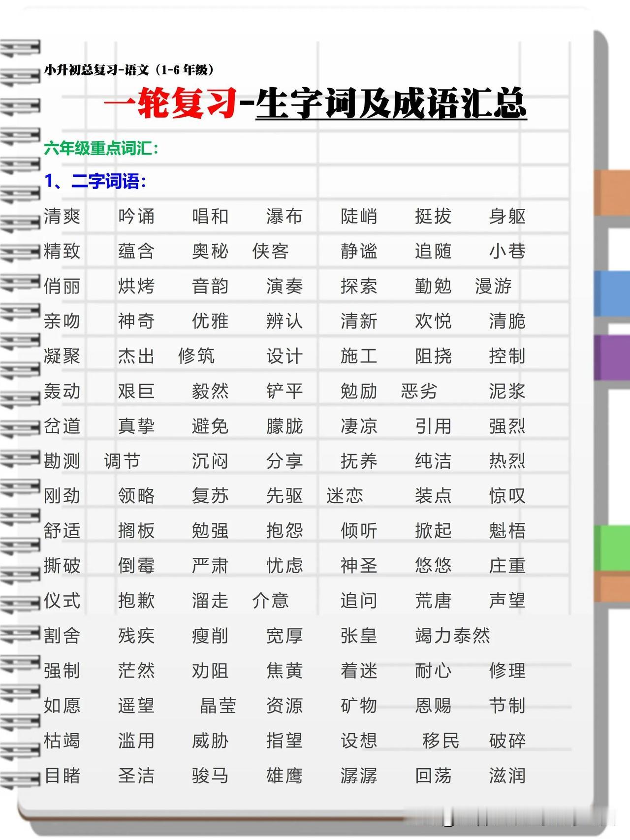
Task: Select the word 焦黄
Action: [284, 671]
